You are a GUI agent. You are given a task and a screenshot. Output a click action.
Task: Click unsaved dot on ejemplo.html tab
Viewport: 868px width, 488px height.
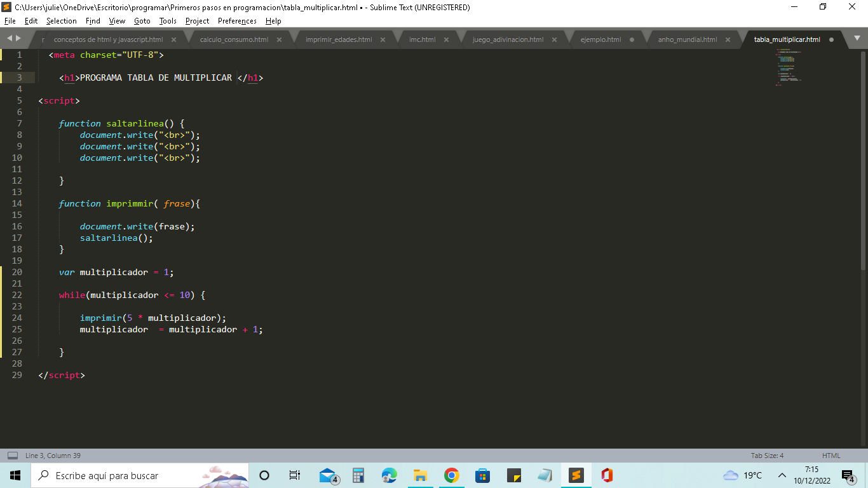click(632, 39)
